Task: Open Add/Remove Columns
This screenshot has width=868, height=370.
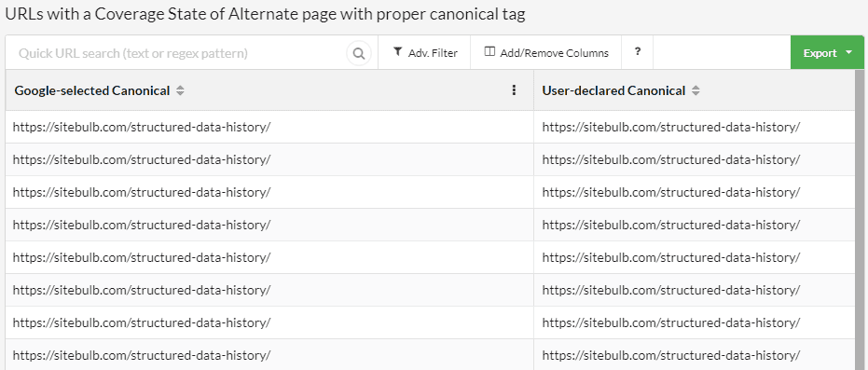Action: (x=545, y=53)
